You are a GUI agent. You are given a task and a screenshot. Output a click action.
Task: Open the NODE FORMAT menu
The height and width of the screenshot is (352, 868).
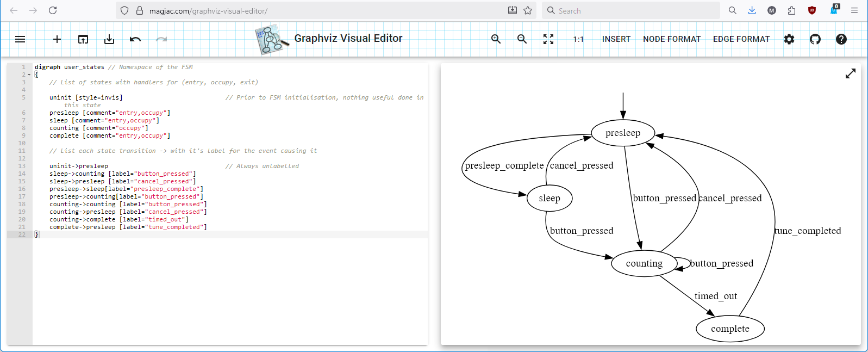(672, 39)
